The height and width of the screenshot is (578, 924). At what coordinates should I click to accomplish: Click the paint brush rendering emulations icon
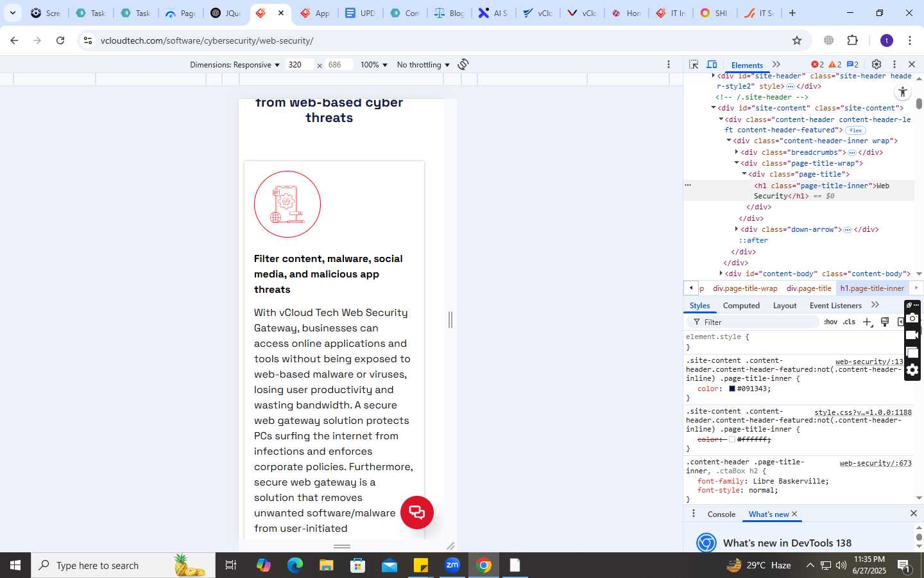click(885, 322)
